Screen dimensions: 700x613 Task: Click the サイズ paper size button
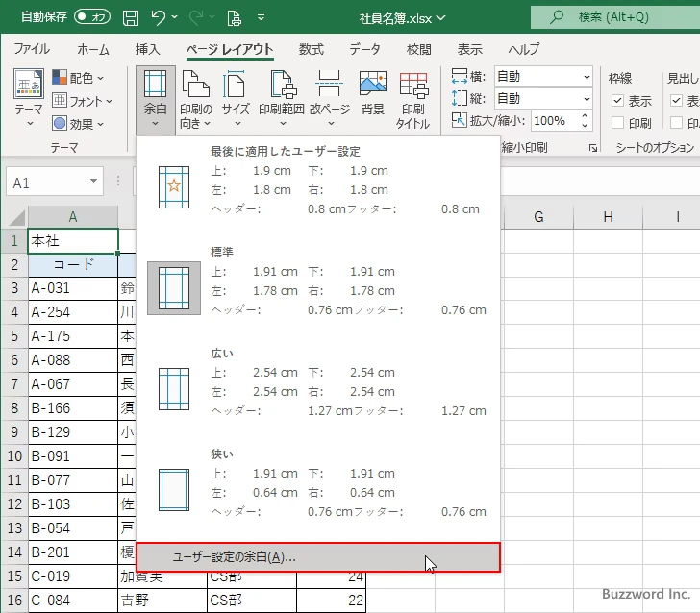236,100
